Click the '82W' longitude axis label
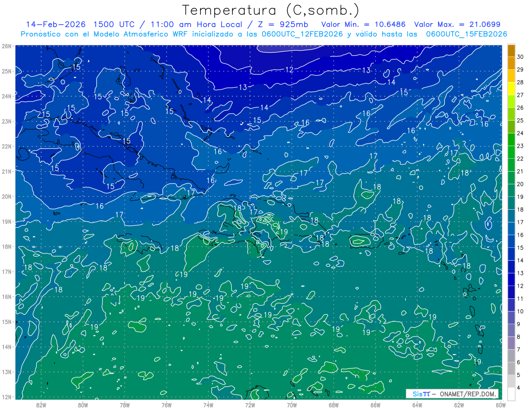Viewport: 532px width, 411px height. [41, 405]
